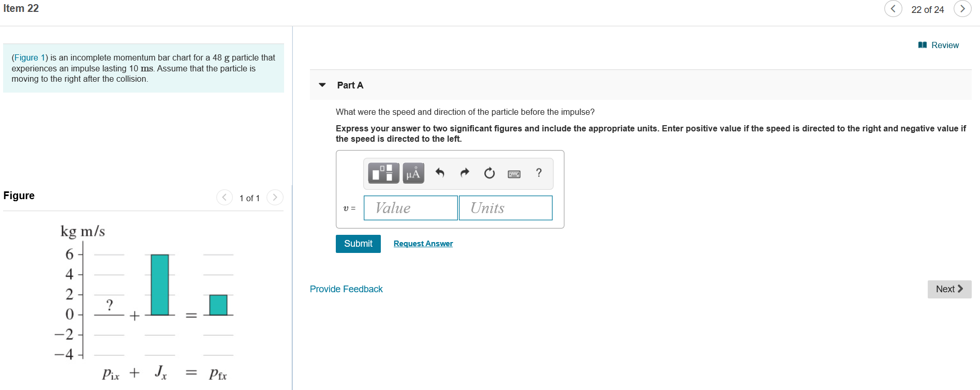Submit the answer
Image resolution: width=980 pixels, height=390 pixels.
coord(358,244)
